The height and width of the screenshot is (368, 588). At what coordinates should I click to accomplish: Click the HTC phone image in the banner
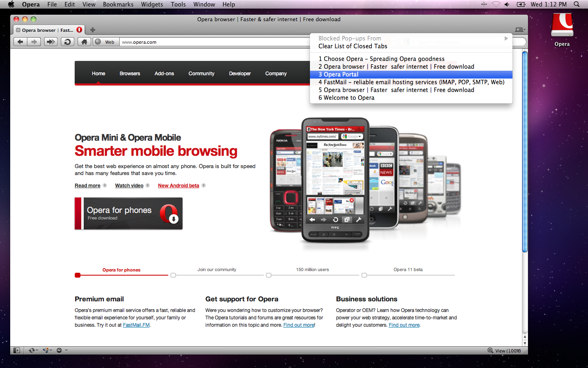pyautogui.click(x=335, y=180)
